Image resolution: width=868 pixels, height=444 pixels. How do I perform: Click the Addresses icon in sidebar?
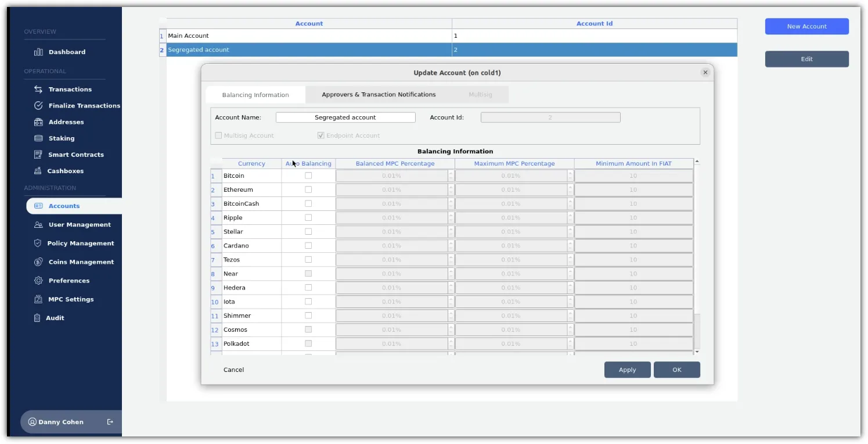pos(38,122)
